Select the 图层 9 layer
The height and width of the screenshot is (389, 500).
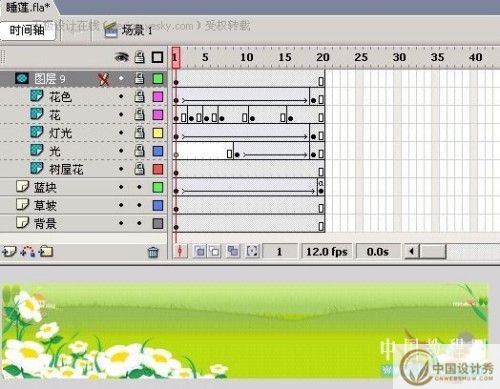[x=50, y=79]
